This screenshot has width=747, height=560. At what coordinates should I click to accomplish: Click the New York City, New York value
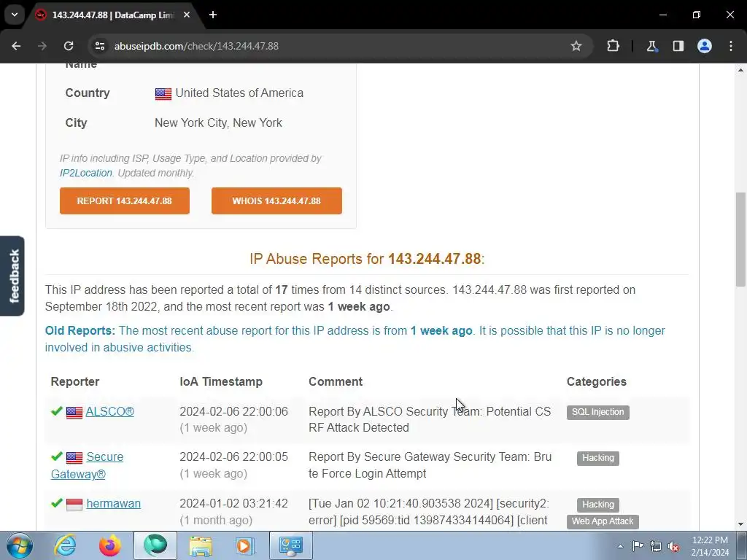tap(218, 122)
